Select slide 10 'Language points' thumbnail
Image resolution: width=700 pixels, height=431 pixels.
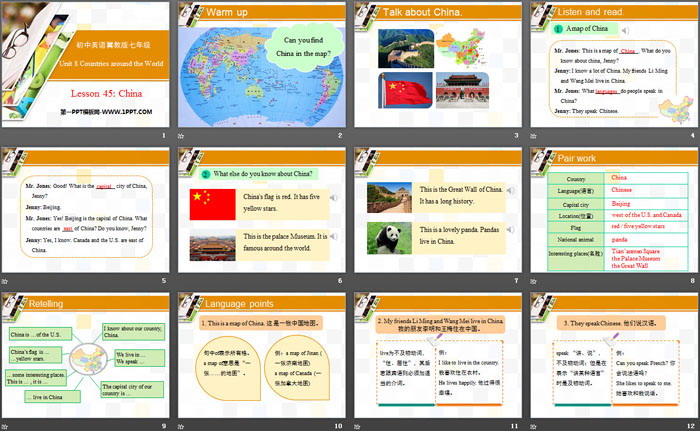coord(262,356)
